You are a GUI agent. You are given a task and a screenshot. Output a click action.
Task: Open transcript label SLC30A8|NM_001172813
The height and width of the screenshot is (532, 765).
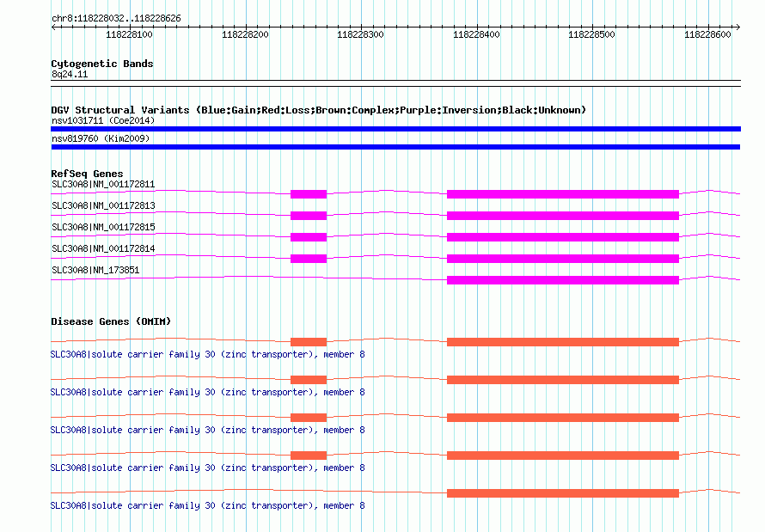pos(103,205)
